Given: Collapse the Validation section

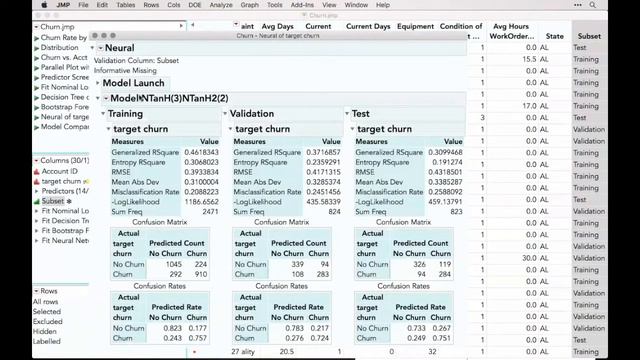Looking at the screenshot, I should point(225,114).
